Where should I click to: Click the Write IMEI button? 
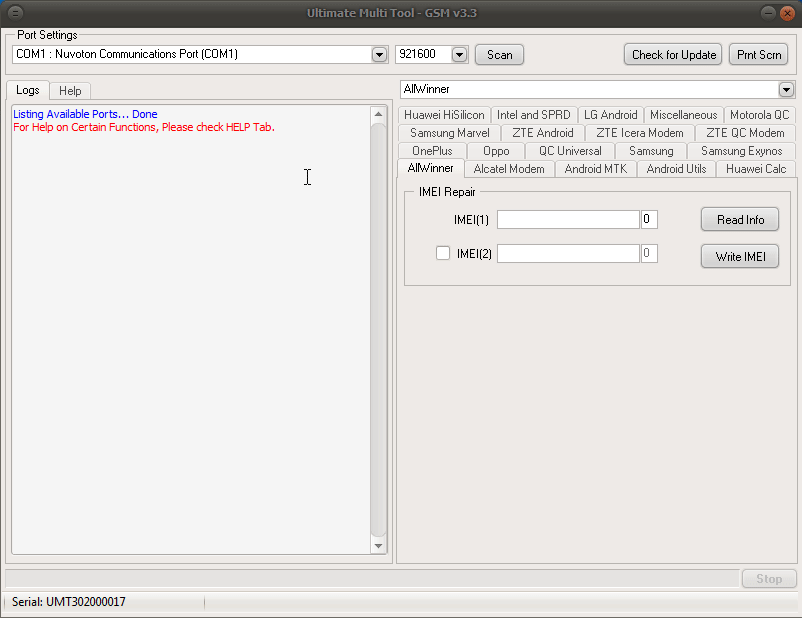pyautogui.click(x=739, y=257)
